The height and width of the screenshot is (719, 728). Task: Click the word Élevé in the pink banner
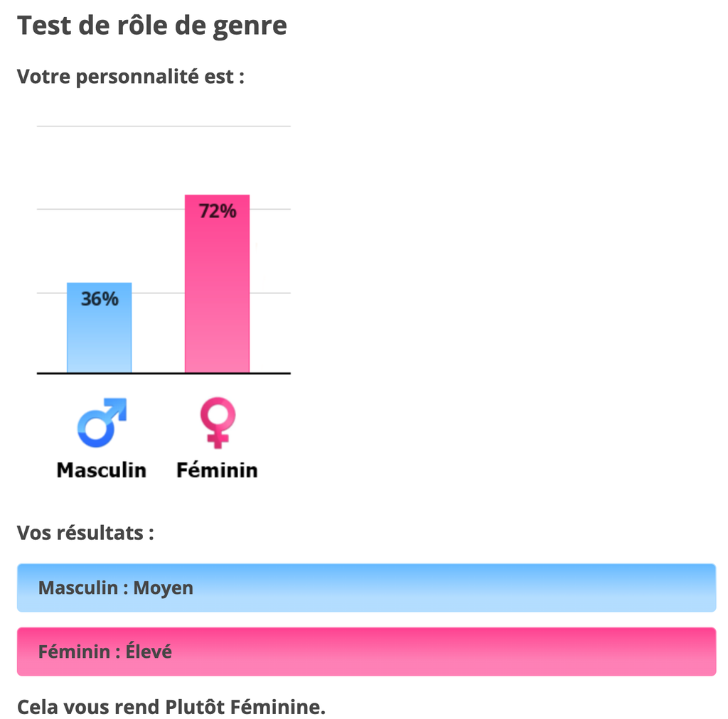coord(149,652)
